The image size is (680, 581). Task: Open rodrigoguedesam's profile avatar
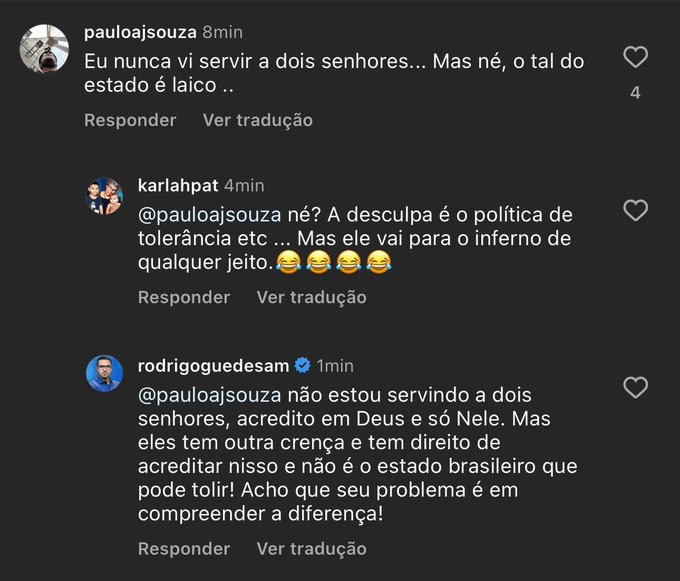pyautogui.click(x=104, y=374)
